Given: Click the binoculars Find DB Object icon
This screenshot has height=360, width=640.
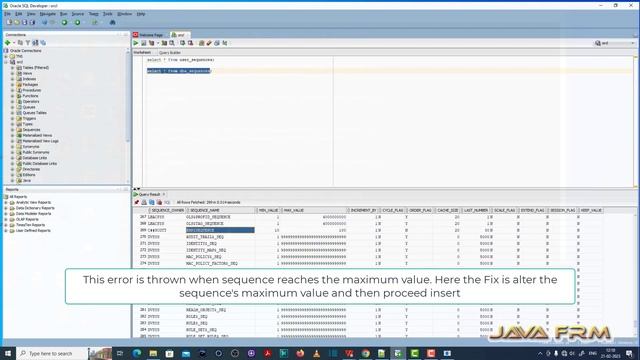Looking at the screenshot, I should coord(113,22).
